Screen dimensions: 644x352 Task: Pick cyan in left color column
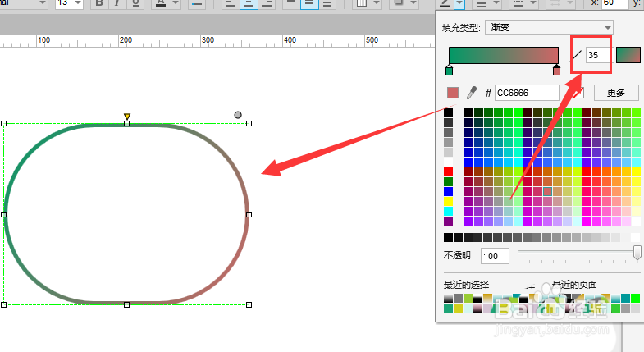pyautogui.click(x=449, y=211)
